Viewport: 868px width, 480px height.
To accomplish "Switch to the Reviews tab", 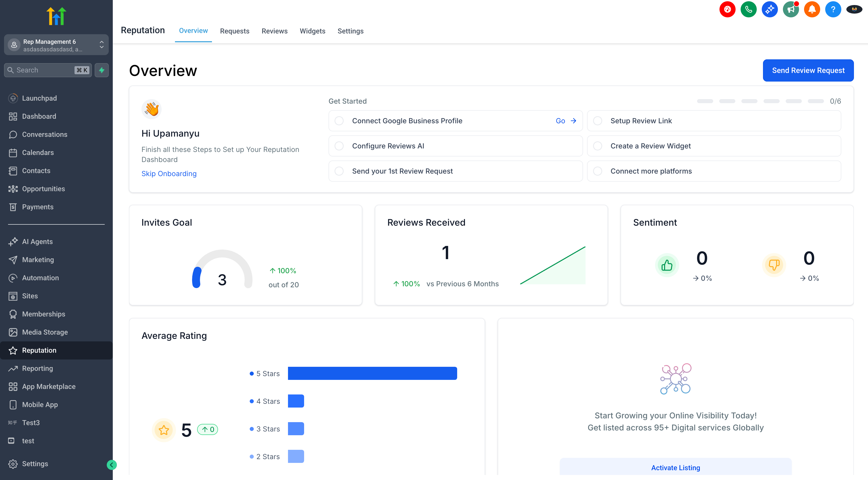I will pyautogui.click(x=274, y=31).
